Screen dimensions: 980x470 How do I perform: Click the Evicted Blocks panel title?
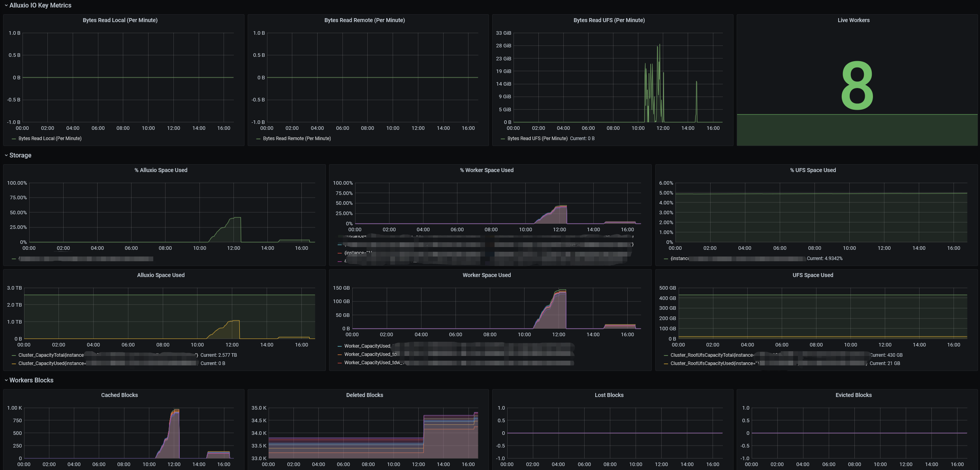tap(854, 395)
